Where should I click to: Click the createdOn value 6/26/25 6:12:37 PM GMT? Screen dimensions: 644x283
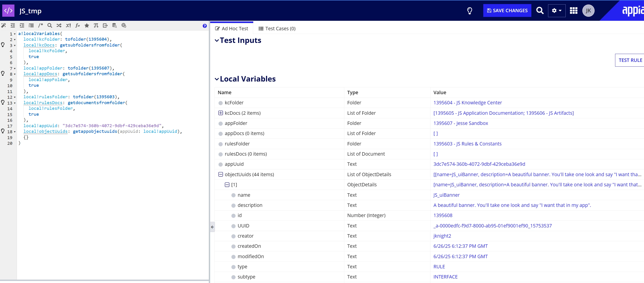460,246
